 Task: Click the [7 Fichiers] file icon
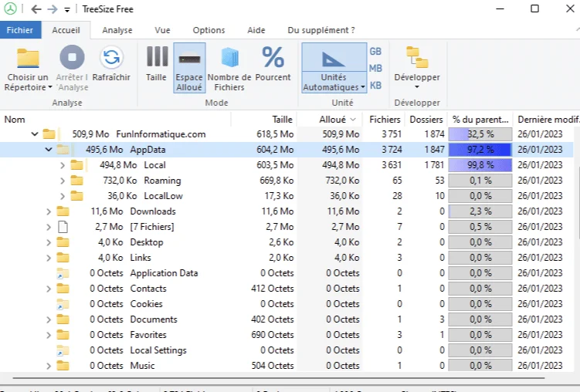coord(63,227)
